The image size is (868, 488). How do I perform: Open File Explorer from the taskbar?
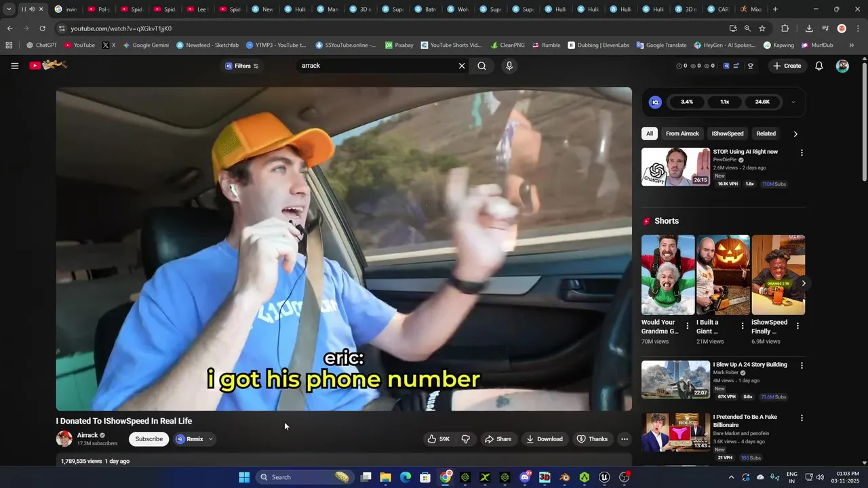385,477
